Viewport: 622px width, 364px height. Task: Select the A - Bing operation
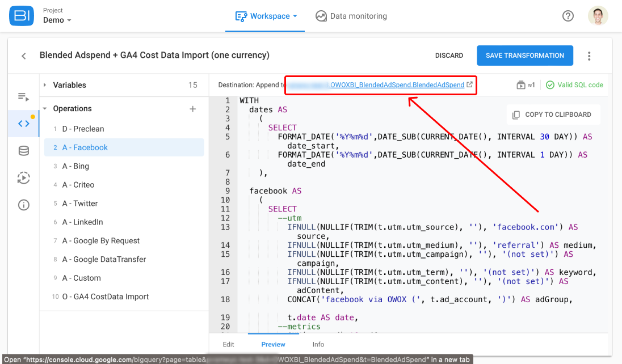tap(124, 166)
